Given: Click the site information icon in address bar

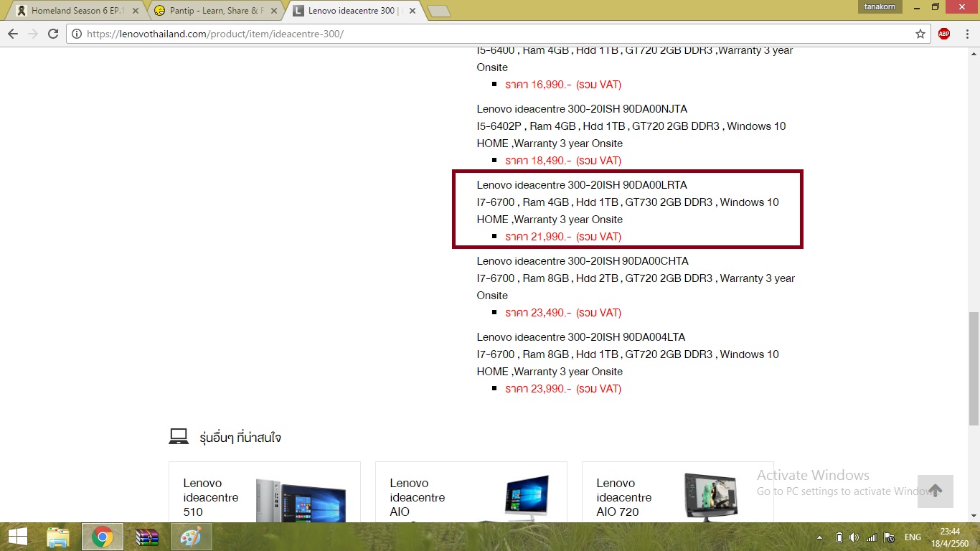Looking at the screenshot, I should pos(77,34).
